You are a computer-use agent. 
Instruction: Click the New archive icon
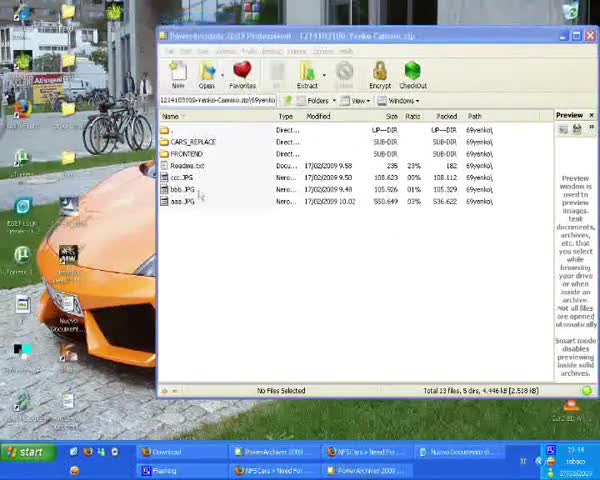click(x=177, y=74)
